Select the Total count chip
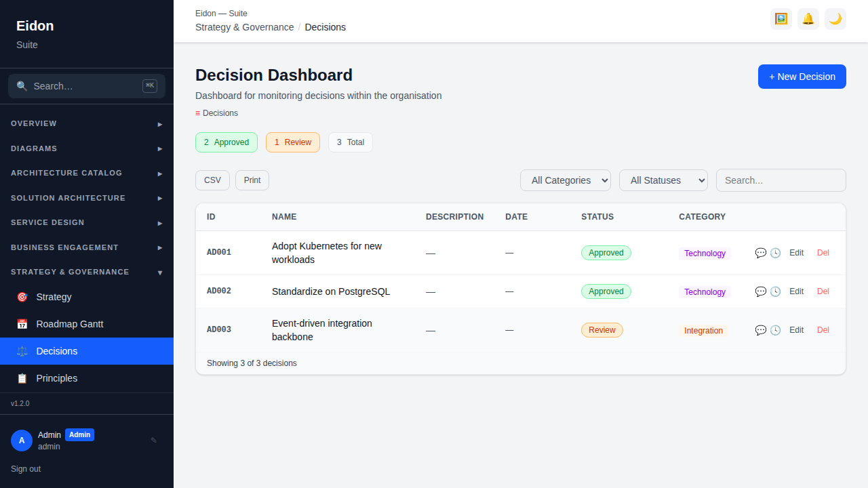Viewport: 868px width, 488px height. tap(351, 142)
